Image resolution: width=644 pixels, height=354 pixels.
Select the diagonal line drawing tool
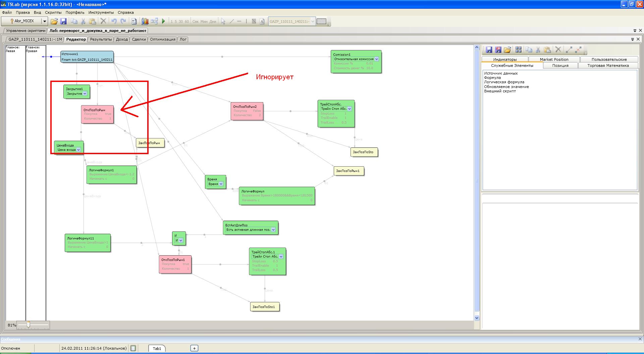pyautogui.click(x=231, y=21)
